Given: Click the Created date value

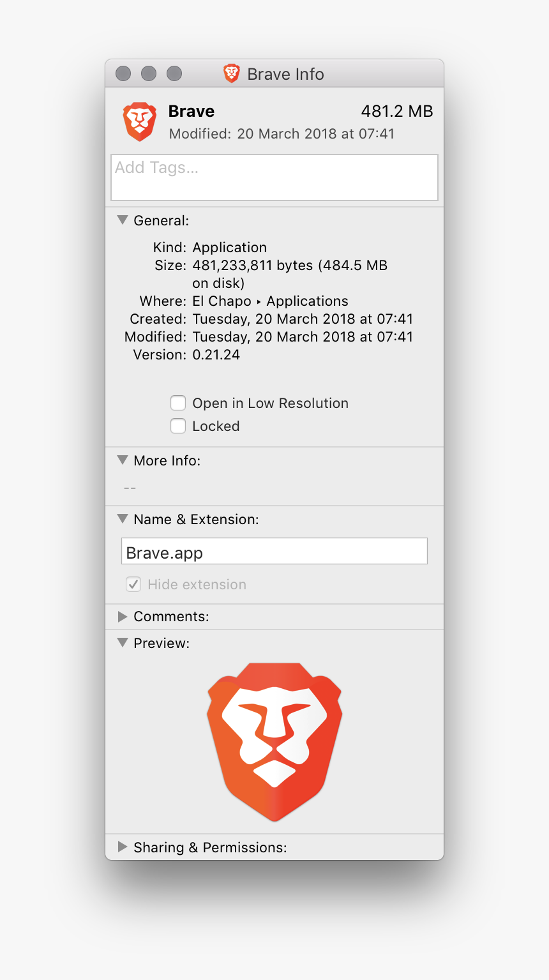Looking at the screenshot, I should (x=303, y=319).
